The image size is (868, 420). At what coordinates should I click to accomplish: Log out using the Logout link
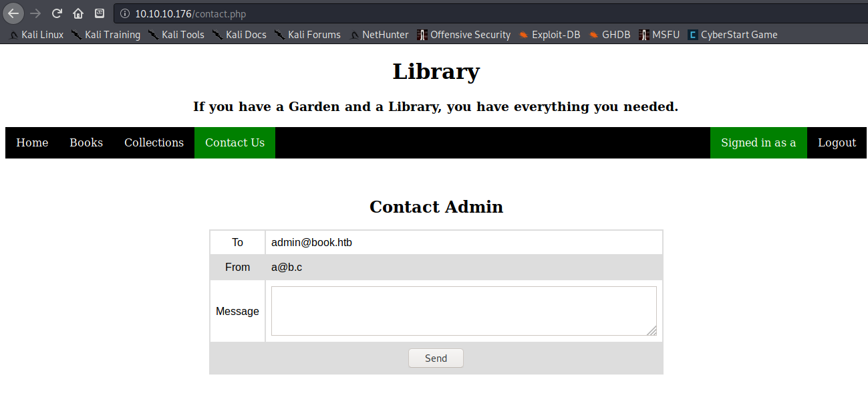coord(837,142)
